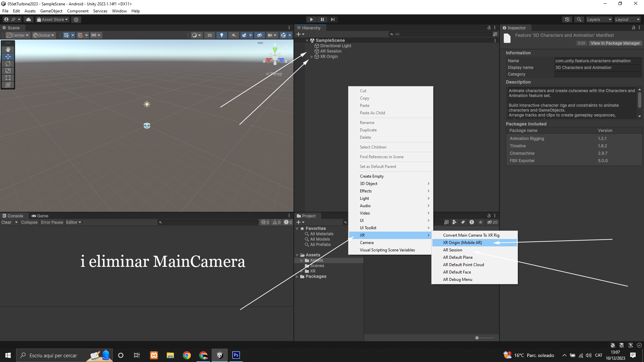Click the Play button
644x362 pixels.
coord(311,19)
